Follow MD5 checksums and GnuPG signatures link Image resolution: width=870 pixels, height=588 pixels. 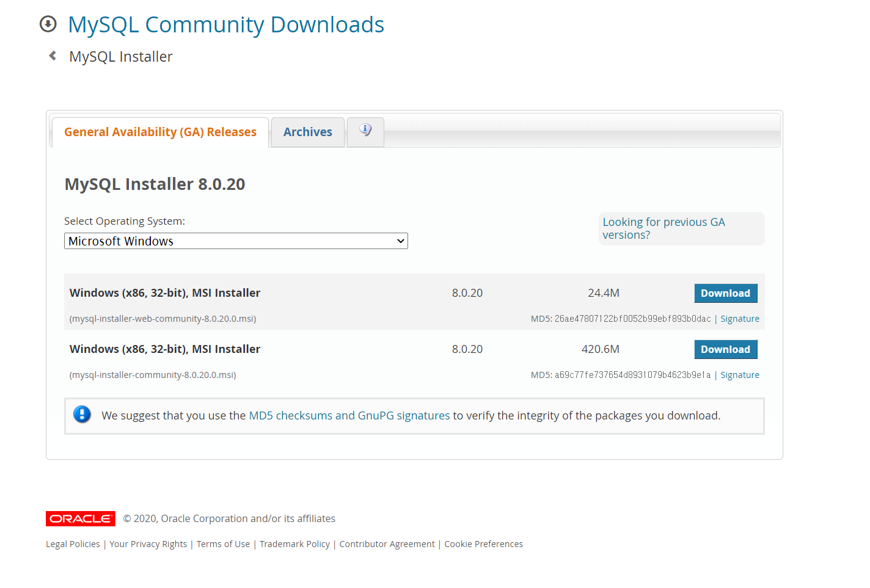(x=349, y=415)
